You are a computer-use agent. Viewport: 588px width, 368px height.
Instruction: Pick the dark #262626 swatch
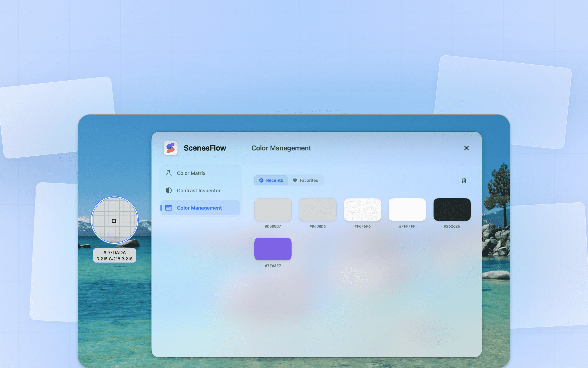452,210
